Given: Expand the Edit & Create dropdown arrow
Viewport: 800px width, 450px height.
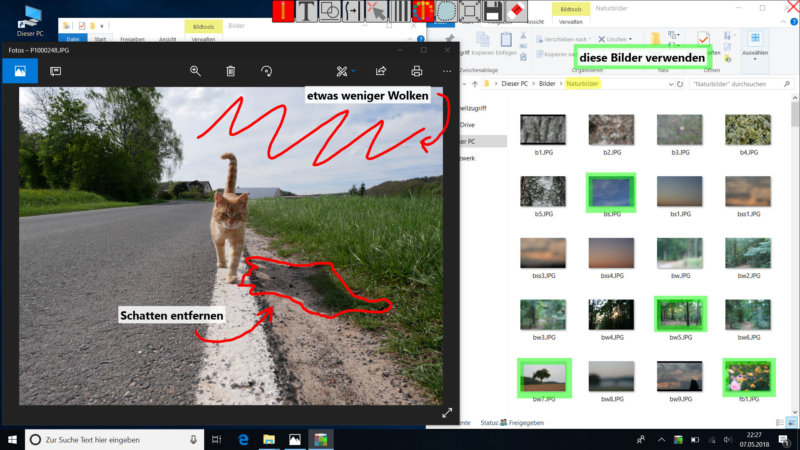Looking at the screenshot, I should coord(354,71).
